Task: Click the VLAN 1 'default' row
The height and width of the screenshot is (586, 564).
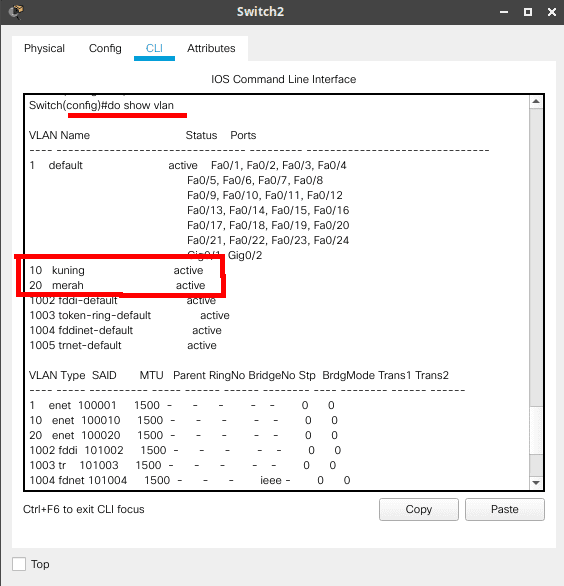Action: coord(188,165)
